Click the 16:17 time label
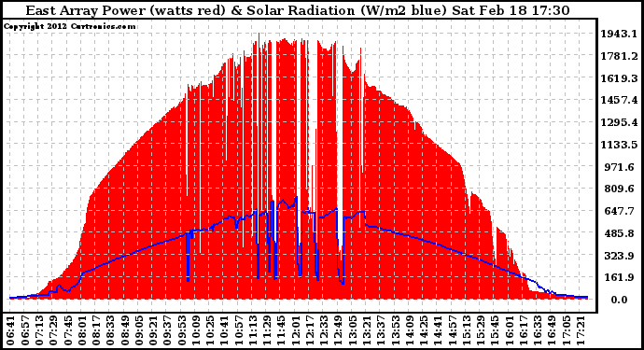 524,330
